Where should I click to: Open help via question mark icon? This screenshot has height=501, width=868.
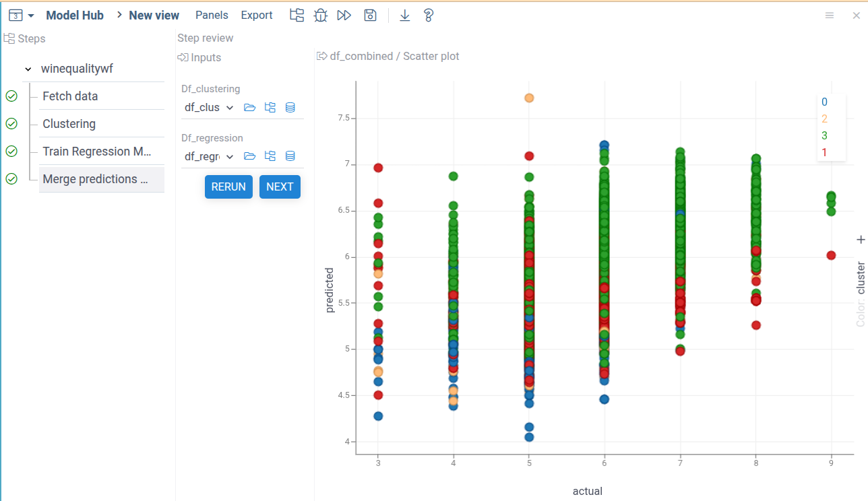[428, 15]
